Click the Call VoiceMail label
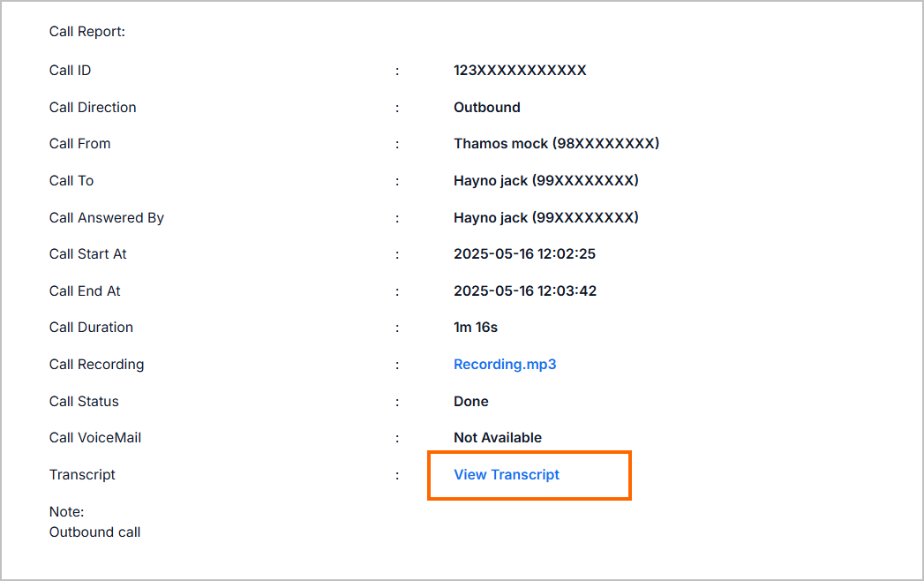 [95, 438]
